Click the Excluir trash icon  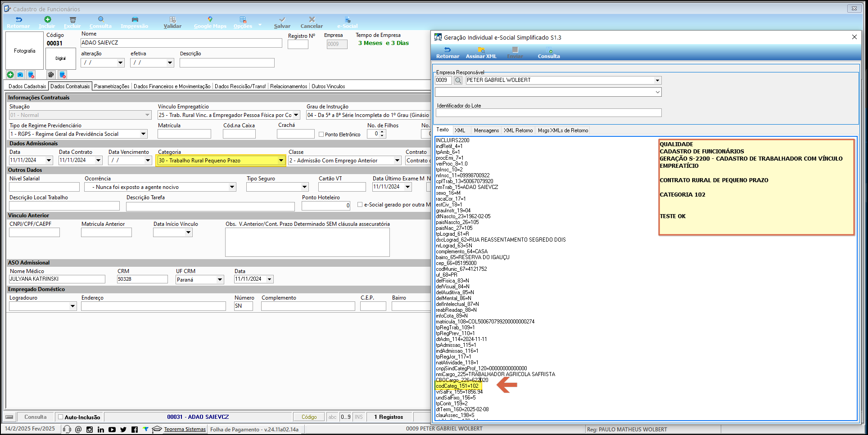click(x=72, y=20)
